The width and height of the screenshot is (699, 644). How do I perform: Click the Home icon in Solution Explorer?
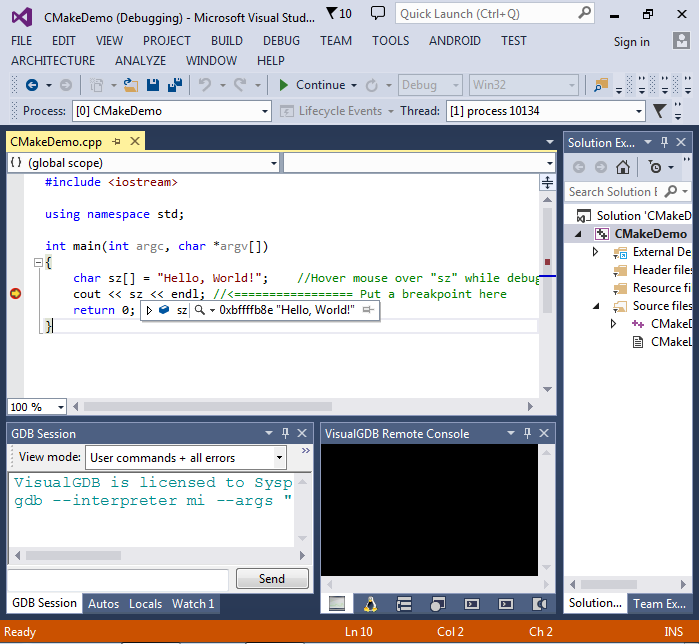tap(623, 167)
